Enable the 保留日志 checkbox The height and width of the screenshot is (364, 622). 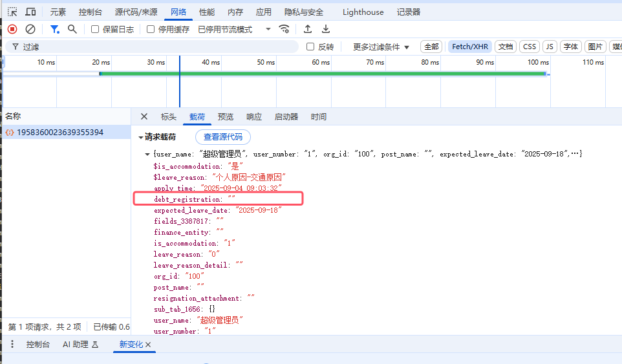(x=95, y=29)
